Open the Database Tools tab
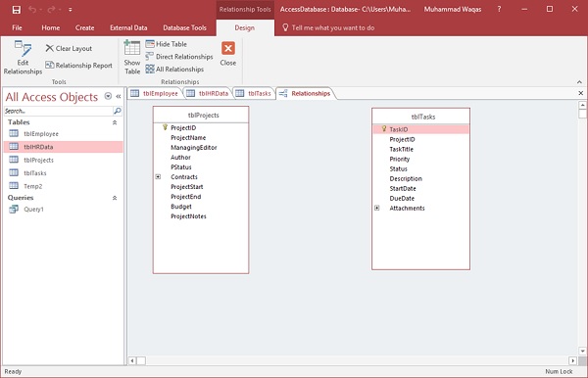 tap(184, 27)
